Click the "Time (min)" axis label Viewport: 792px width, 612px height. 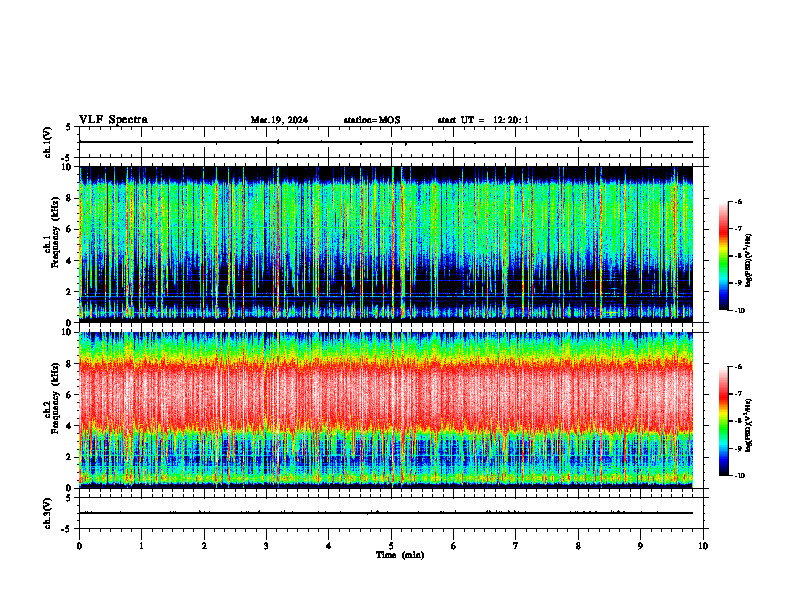click(x=400, y=555)
